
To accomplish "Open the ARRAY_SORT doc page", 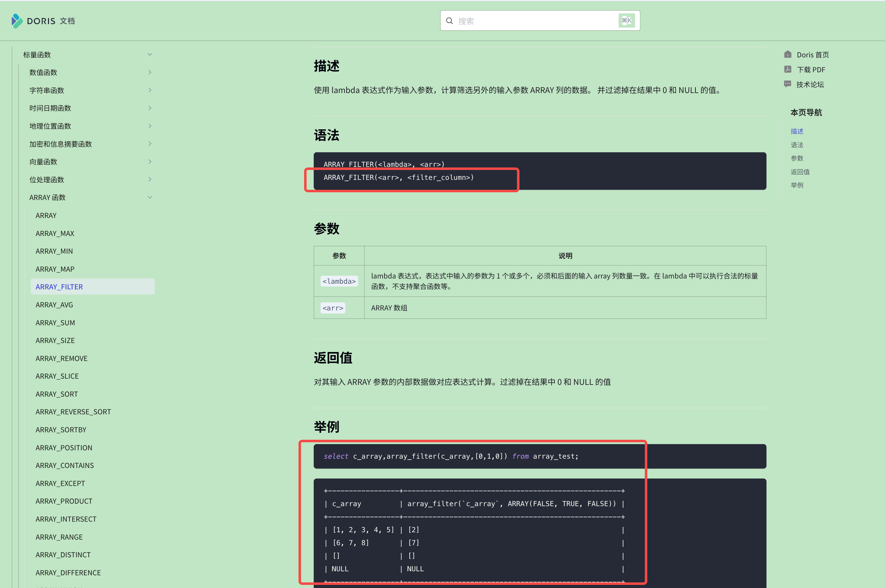I will point(57,394).
